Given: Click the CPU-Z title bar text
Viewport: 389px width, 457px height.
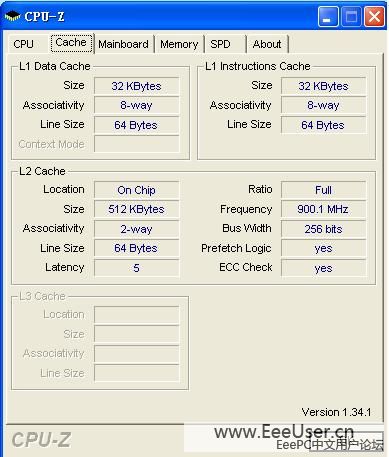Looking at the screenshot, I should (44, 16).
